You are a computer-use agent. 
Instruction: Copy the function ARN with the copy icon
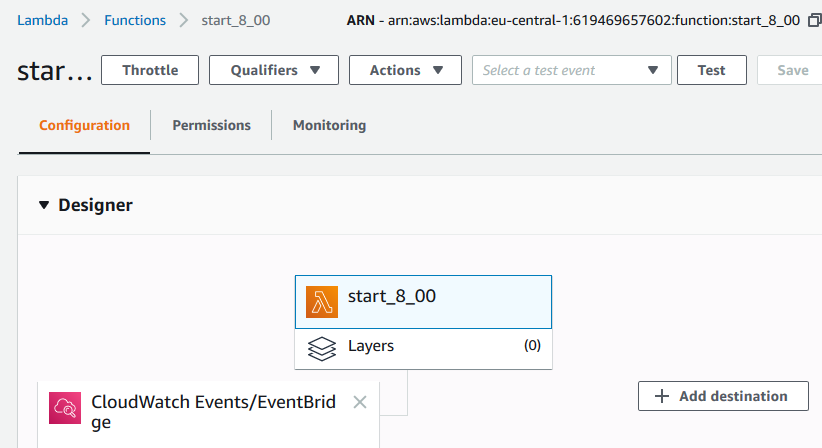point(815,20)
